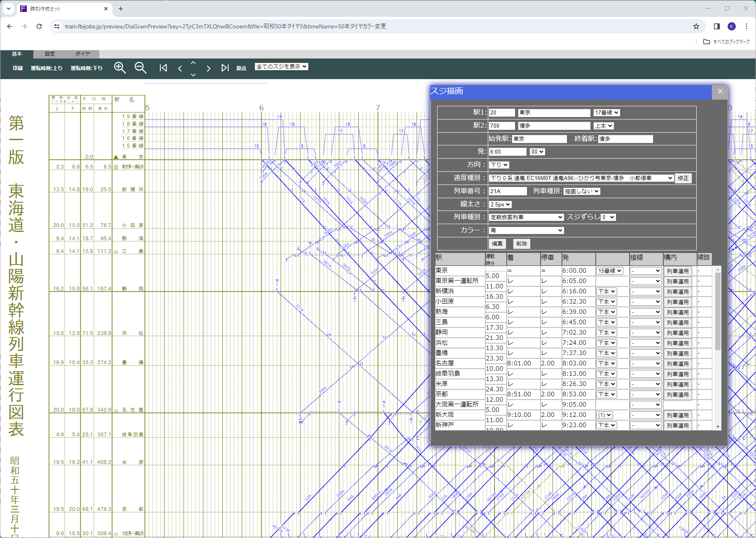Open the 線太さ line width dropdown
Viewport: 756px width, 538px height.
coord(500,204)
